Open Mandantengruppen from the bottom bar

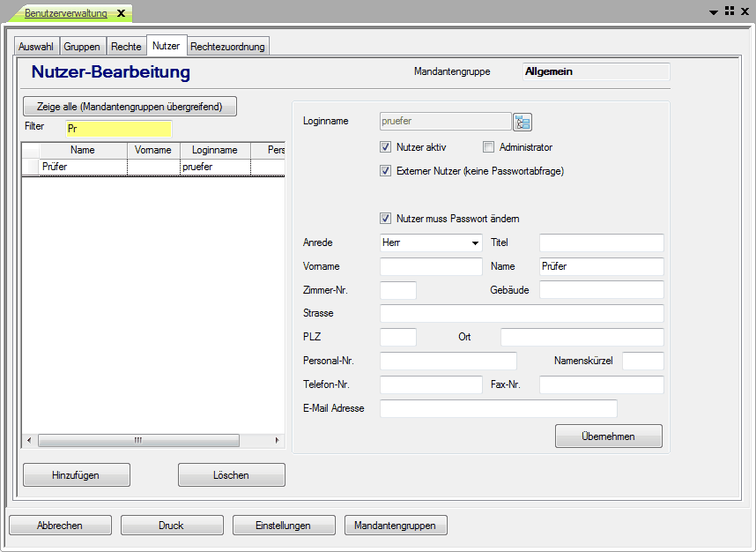(x=396, y=526)
